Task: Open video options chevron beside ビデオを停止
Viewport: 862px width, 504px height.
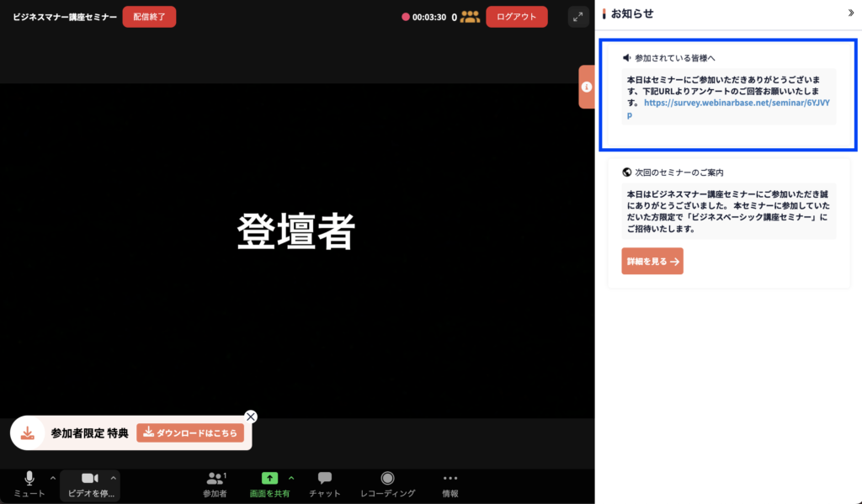Action: (114, 478)
